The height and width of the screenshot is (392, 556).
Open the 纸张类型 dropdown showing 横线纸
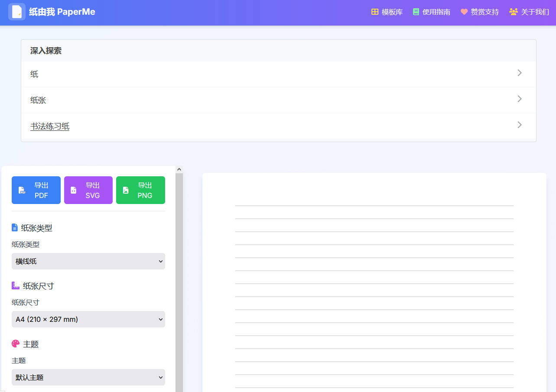[x=88, y=261]
